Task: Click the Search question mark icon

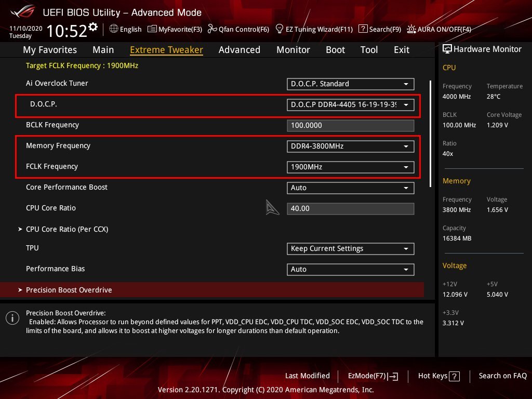Action: coord(363,29)
